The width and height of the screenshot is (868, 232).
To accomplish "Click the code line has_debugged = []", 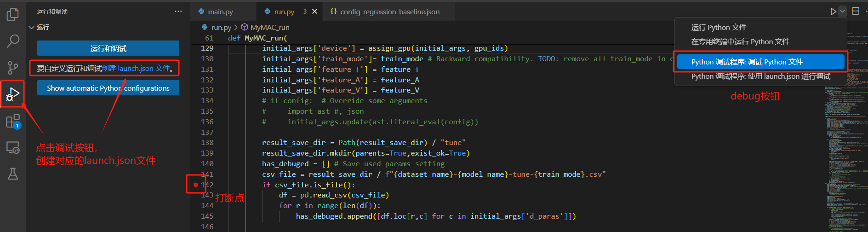I will point(353,163).
